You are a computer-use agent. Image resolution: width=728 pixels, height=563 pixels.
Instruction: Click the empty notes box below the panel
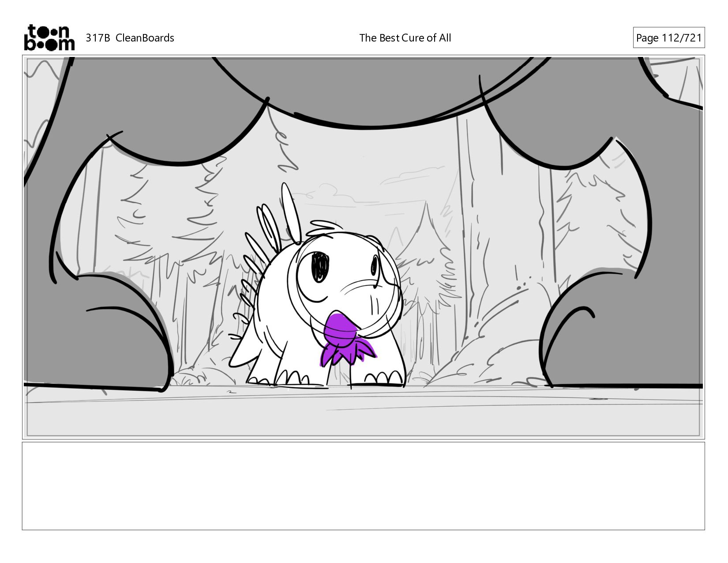pyautogui.click(x=364, y=486)
